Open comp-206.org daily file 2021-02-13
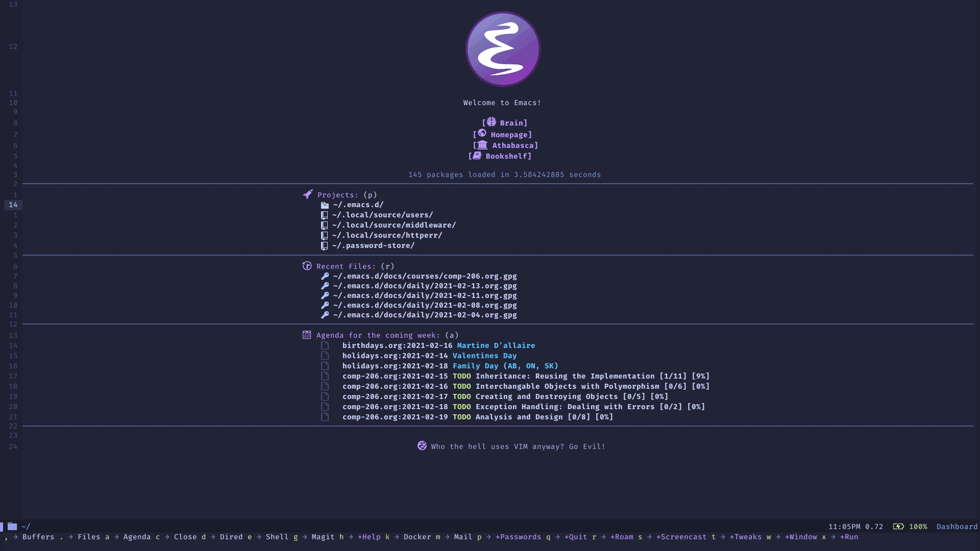980x551 pixels. coord(424,285)
